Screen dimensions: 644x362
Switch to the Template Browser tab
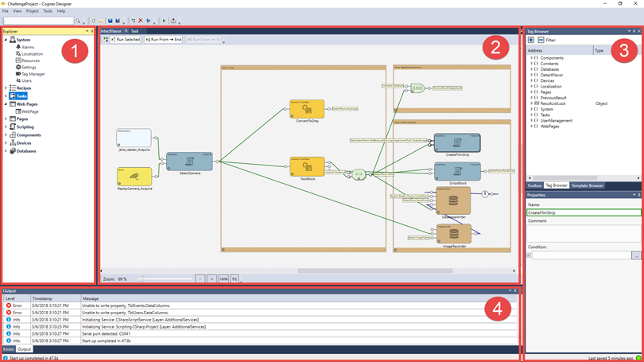(x=587, y=185)
